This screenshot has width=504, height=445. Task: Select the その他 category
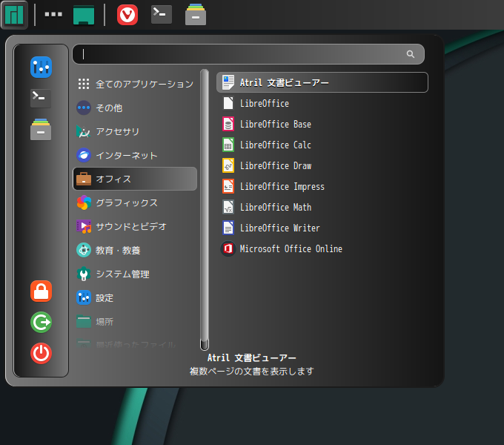(135, 108)
